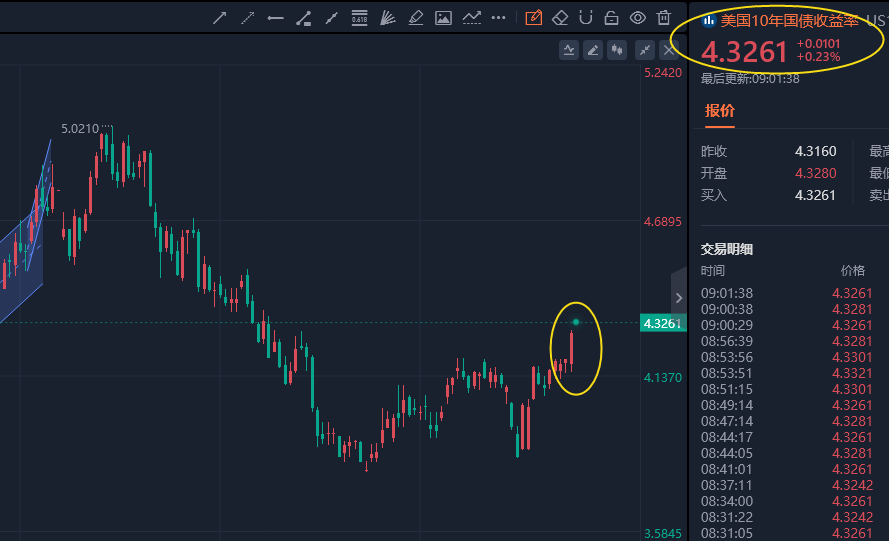Click the 昨收 value 4.3160
The height and width of the screenshot is (541, 889).
coord(815,151)
